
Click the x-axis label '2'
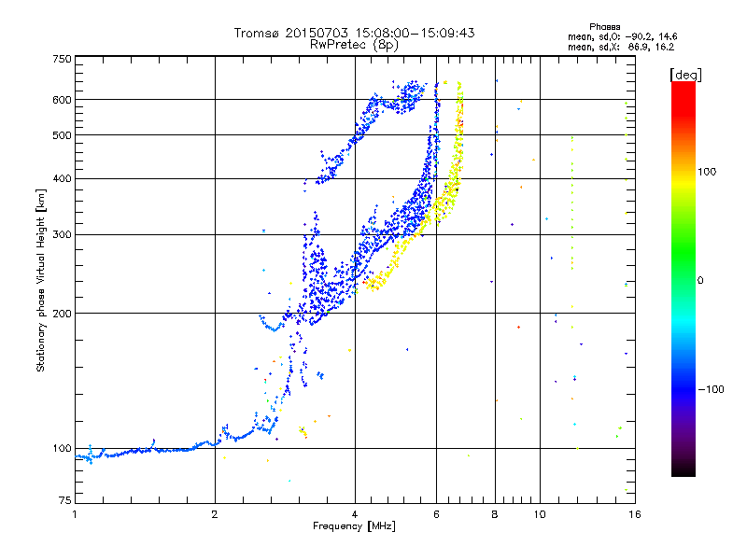coord(215,514)
